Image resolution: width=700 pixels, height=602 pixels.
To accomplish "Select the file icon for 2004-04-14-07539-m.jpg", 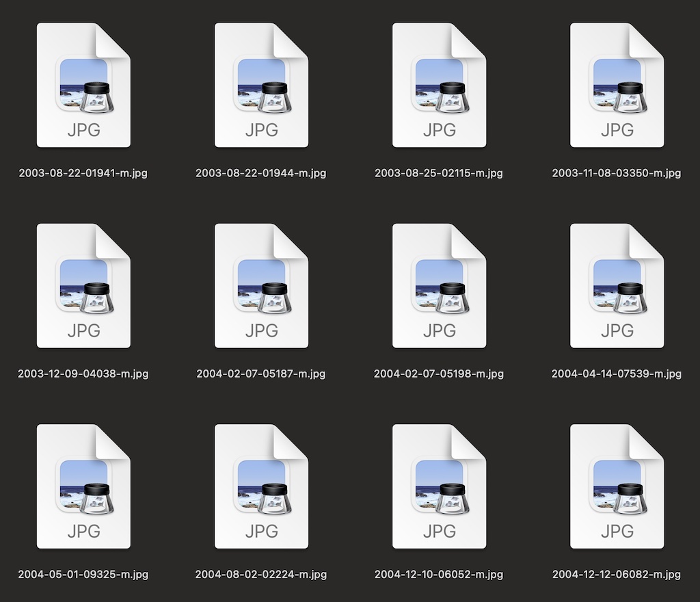I will tap(617, 286).
